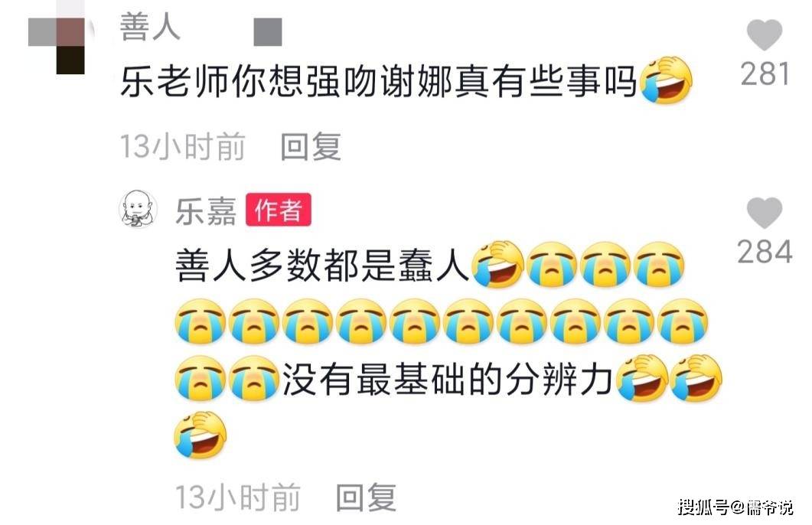Viewport: 812px width, 525px height.
Task: Click the gray square beside 善人 name
Action: pyautogui.click(x=268, y=32)
